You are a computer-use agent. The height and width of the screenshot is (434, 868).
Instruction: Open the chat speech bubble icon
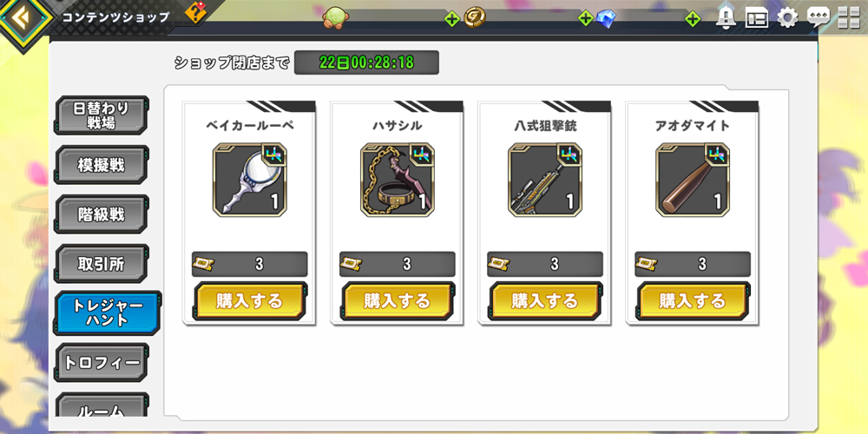[819, 18]
